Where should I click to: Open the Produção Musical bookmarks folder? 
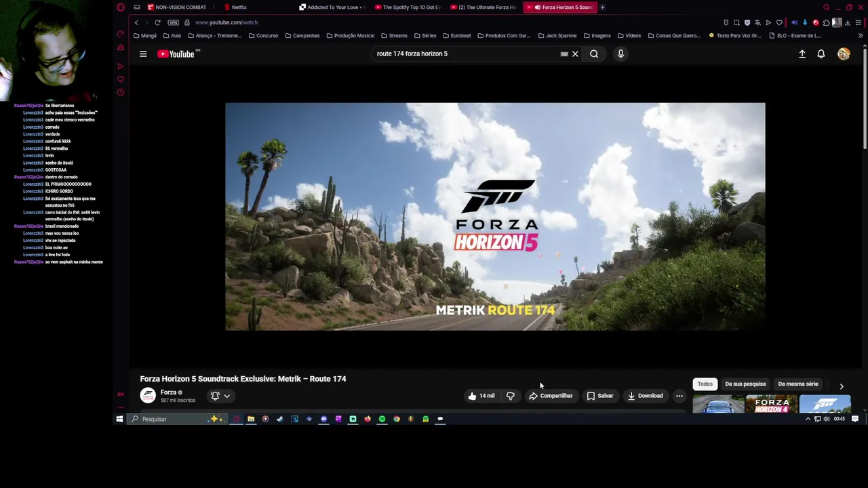coord(350,35)
